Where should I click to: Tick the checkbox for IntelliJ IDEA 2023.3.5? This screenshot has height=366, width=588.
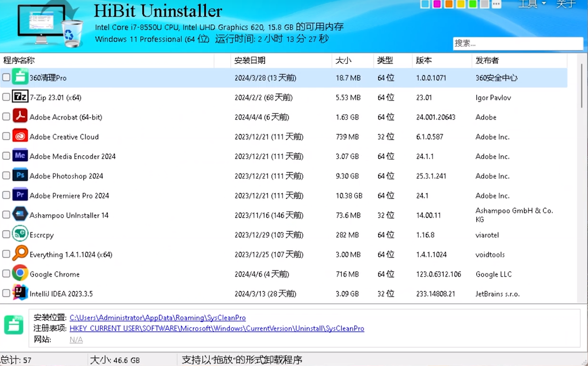coord(6,293)
